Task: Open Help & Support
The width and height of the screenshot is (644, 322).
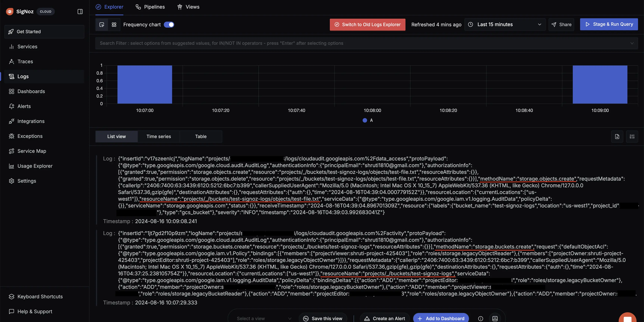Action: pos(44,312)
